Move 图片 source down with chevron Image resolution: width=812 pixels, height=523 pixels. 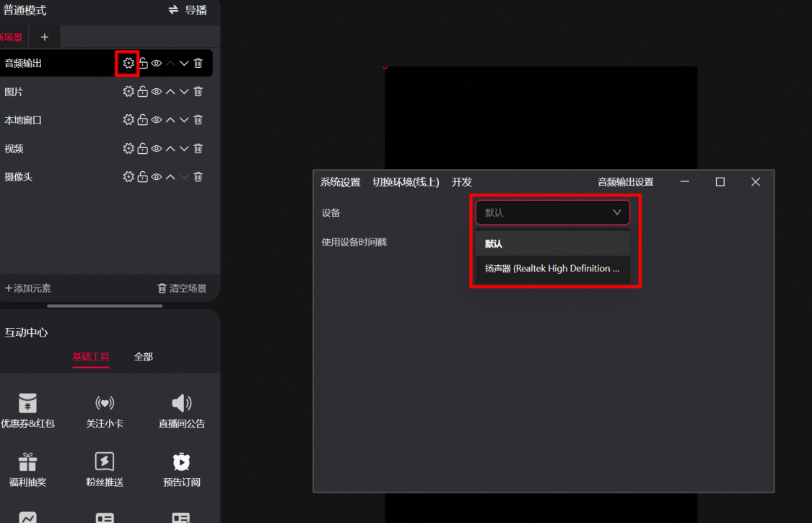(184, 92)
